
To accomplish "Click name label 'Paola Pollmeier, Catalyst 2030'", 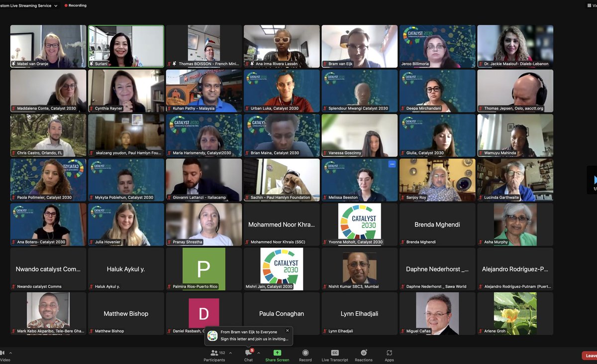I will (x=44, y=197).
